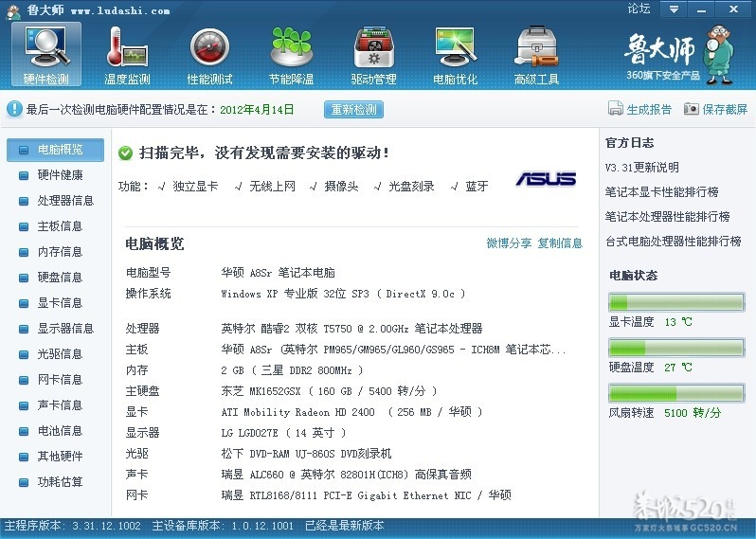Open the title bar dropdown arrow menu
756x539 pixels.
(674, 9)
